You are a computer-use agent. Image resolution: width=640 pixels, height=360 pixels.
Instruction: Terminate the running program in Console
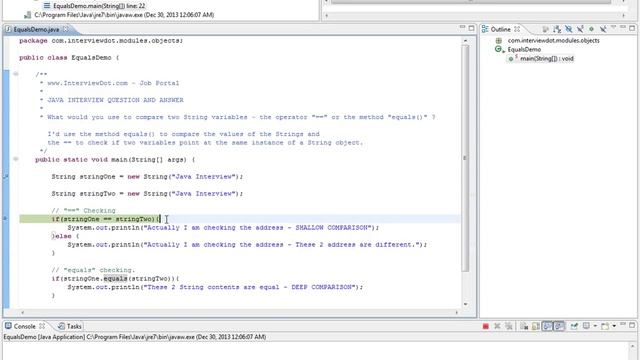point(485,326)
